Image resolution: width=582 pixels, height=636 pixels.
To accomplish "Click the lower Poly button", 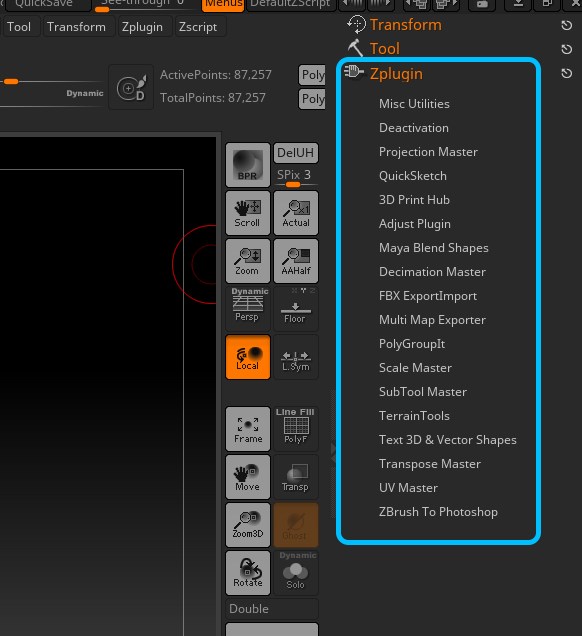I will pyautogui.click(x=311, y=99).
